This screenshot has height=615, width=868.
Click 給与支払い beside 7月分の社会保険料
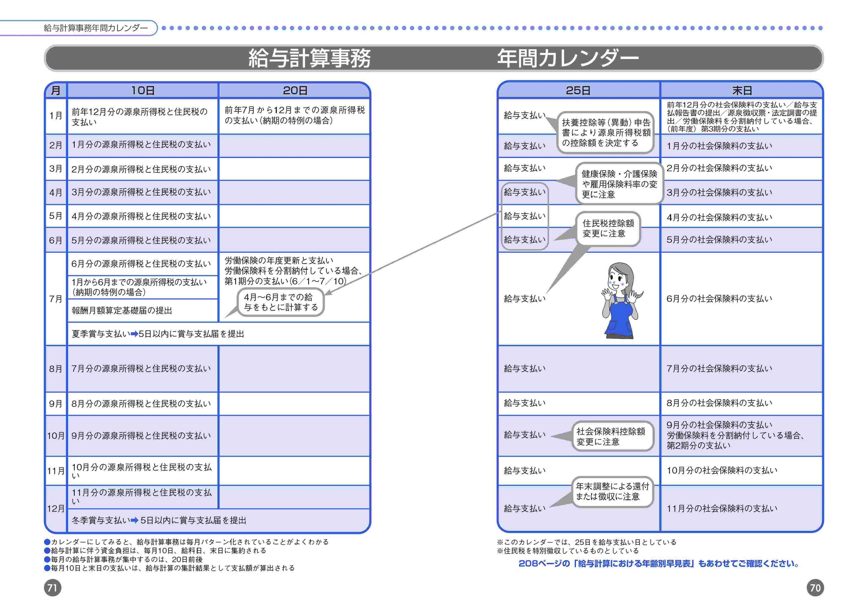click(524, 368)
